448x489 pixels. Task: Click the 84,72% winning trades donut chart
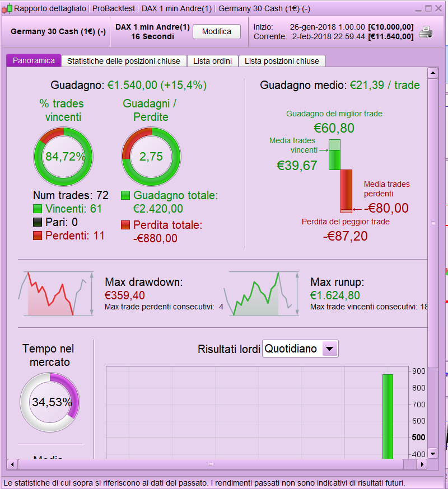click(x=63, y=156)
